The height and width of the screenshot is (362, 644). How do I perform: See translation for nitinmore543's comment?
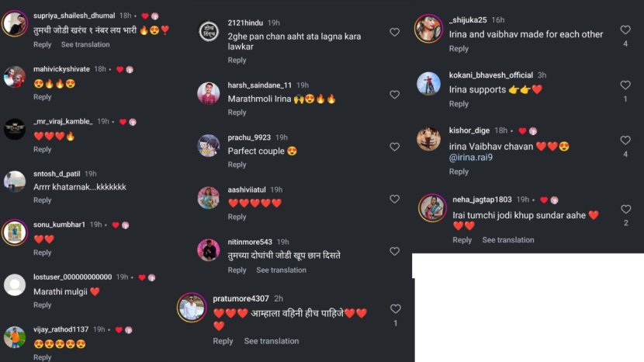(x=282, y=270)
